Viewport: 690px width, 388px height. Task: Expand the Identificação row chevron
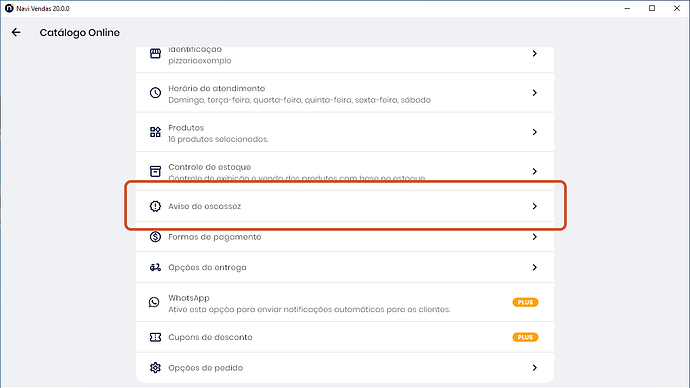click(535, 54)
